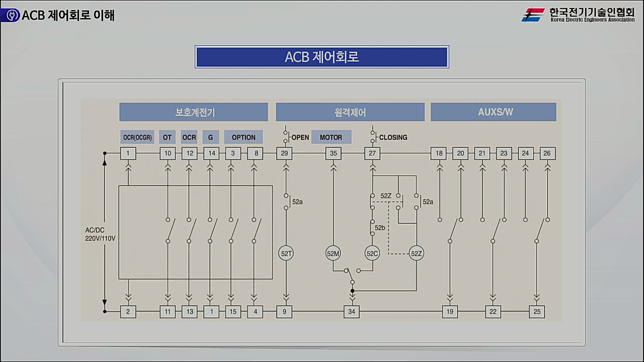Click terminal box 18
Screen dimensions: 644x362
439,153
